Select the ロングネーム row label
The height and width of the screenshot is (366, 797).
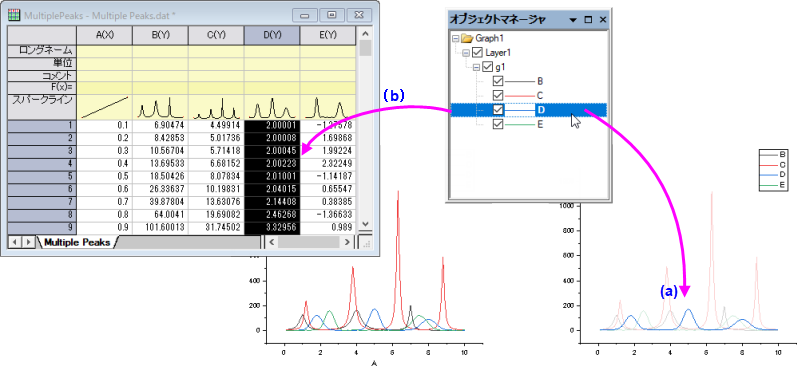[x=42, y=50]
